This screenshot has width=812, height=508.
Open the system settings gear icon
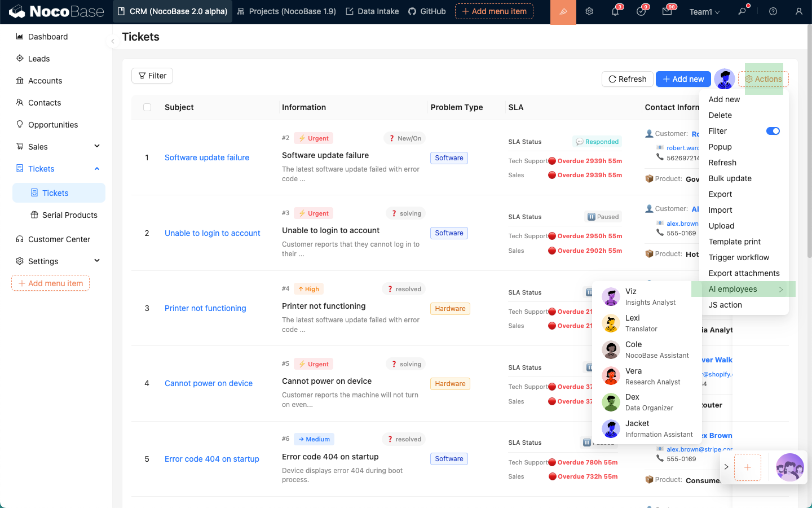coord(589,12)
